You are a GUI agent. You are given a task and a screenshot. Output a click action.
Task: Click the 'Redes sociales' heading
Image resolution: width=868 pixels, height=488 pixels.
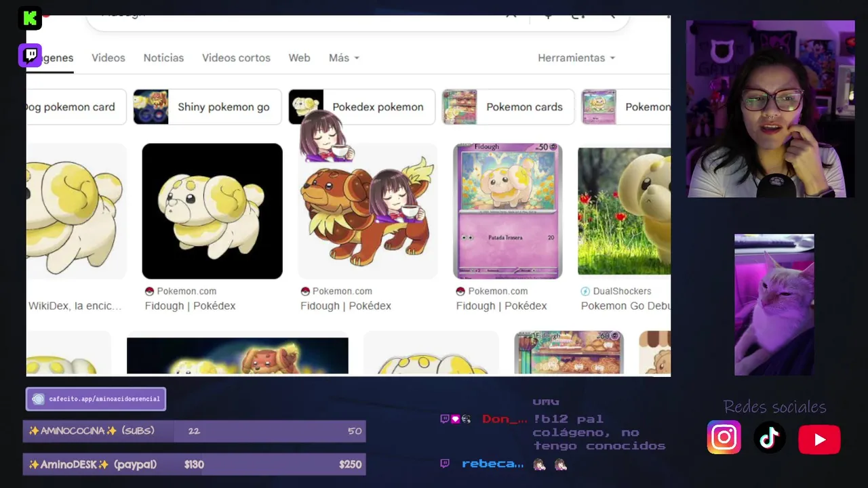pyautogui.click(x=774, y=407)
